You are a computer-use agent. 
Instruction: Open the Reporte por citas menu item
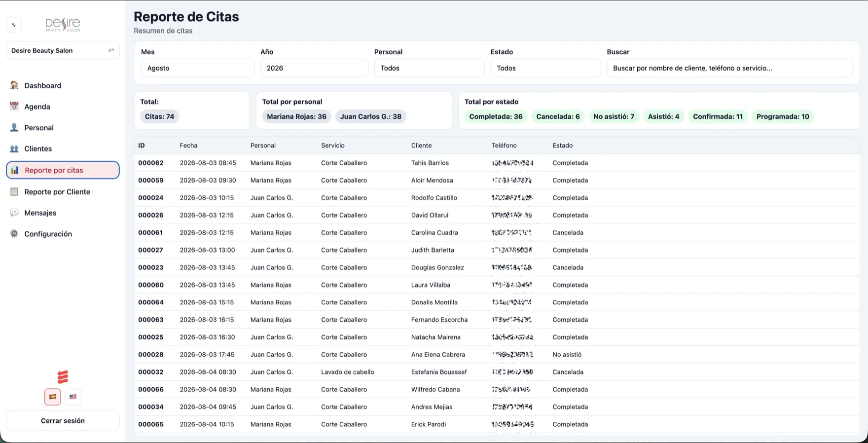[x=63, y=170]
